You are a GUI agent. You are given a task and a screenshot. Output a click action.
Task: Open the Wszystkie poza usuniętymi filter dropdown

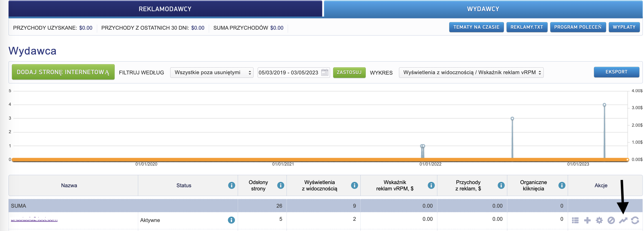(x=212, y=72)
